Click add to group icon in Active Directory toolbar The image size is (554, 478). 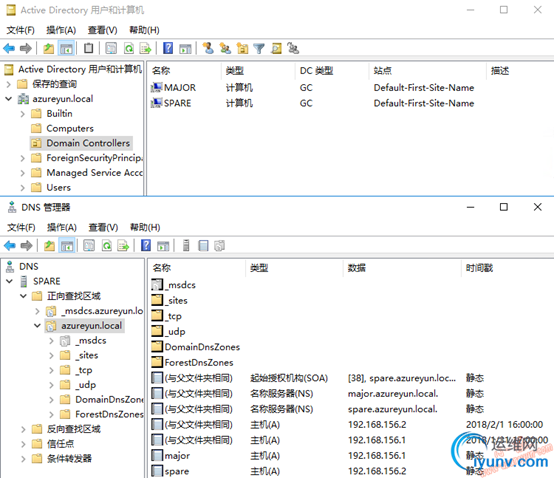point(293,48)
